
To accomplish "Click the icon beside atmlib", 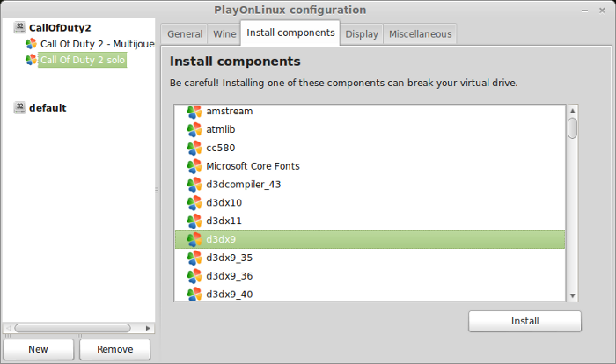I will pos(194,129).
